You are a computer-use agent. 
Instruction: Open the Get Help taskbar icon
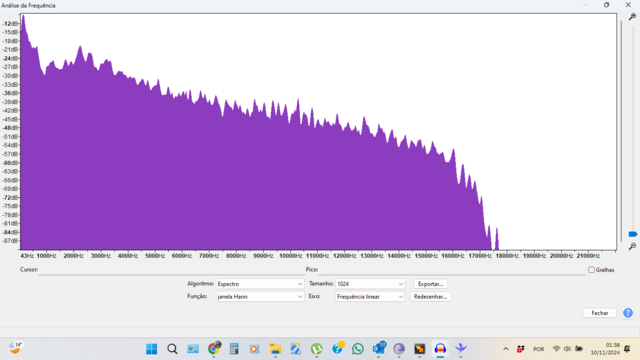[338, 349]
